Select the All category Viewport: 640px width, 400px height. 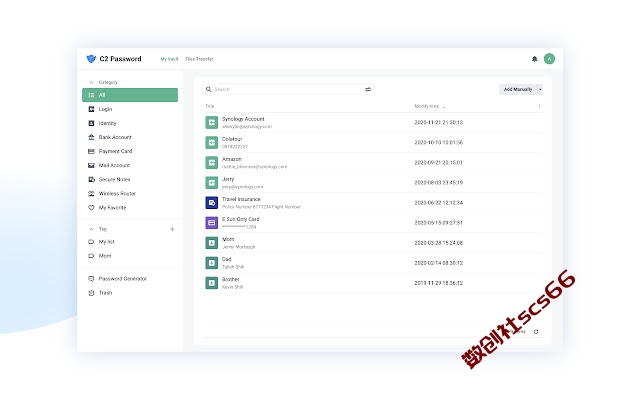pos(130,95)
